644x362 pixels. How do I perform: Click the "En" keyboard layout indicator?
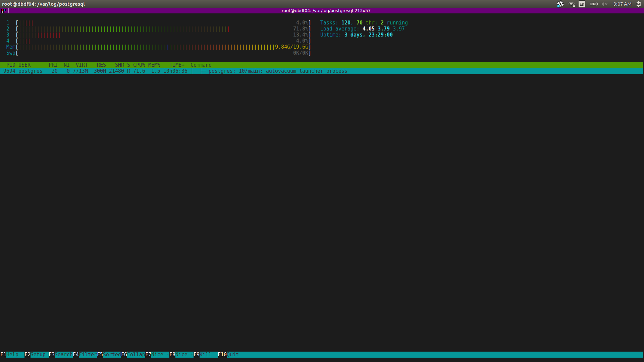point(582,4)
